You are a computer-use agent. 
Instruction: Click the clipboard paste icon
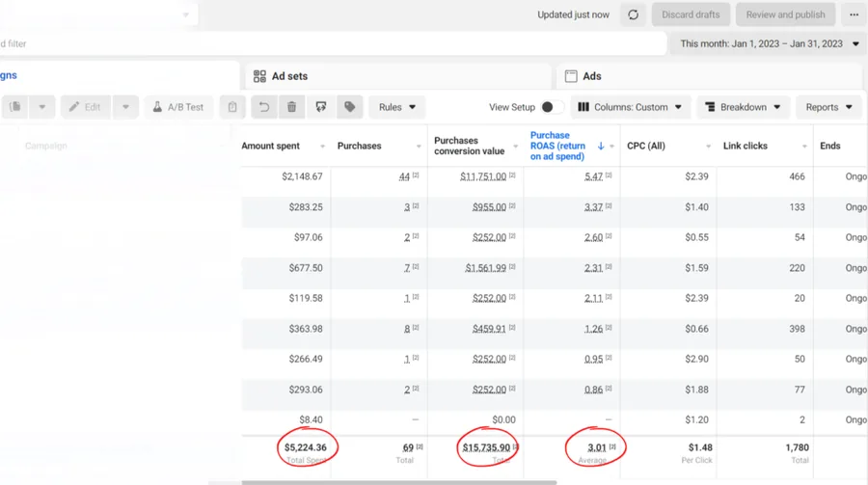tap(232, 107)
